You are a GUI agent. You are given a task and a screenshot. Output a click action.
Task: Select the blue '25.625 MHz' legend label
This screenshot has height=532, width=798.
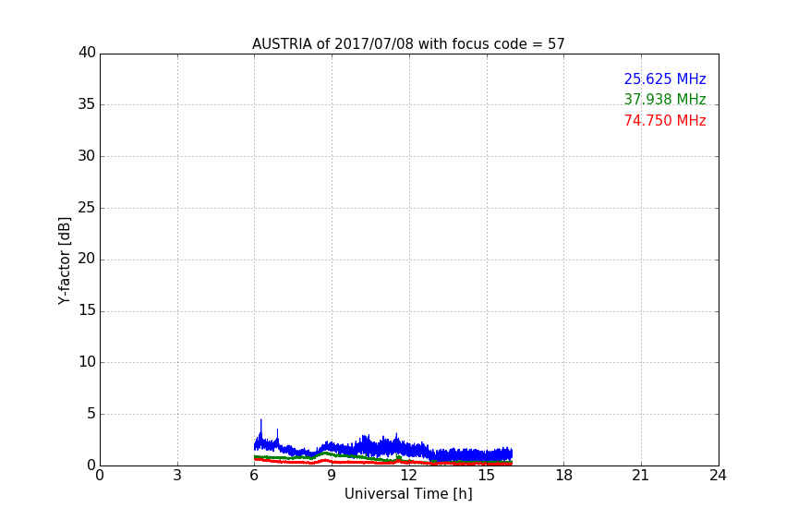[x=665, y=79]
